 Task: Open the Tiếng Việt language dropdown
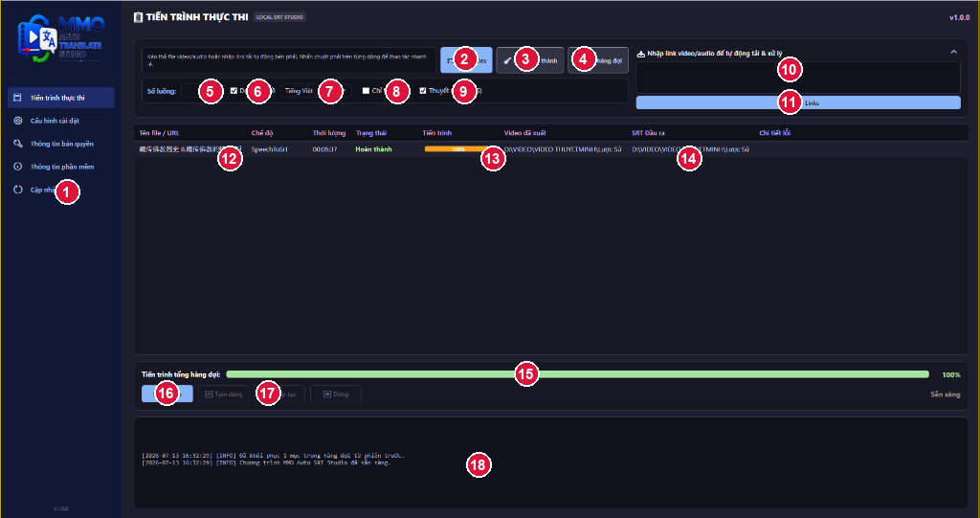point(316,91)
